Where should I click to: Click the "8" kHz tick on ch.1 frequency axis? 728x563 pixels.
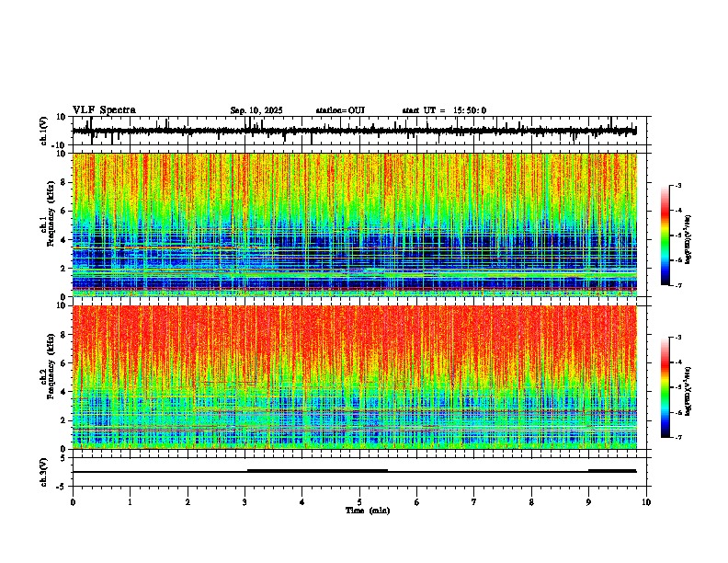[64, 182]
